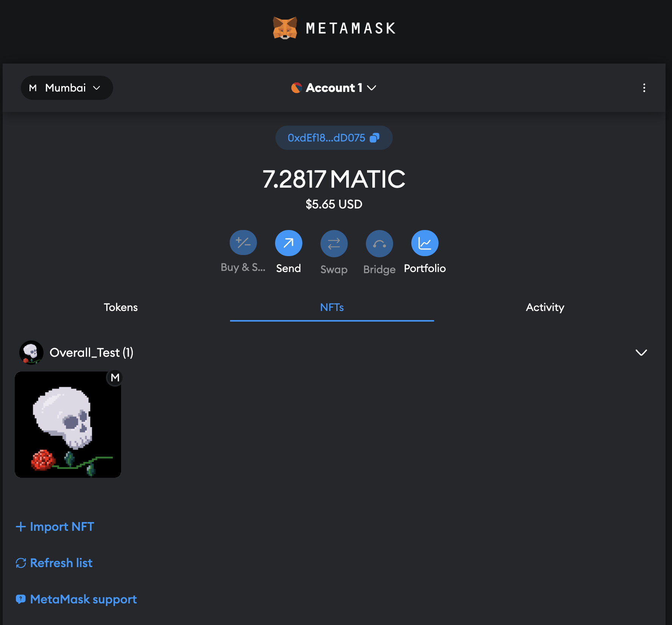Image resolution: width=672 pixels, height=625 pixels.
Task: Click the MetaMask fox logo
Action: 285,28
